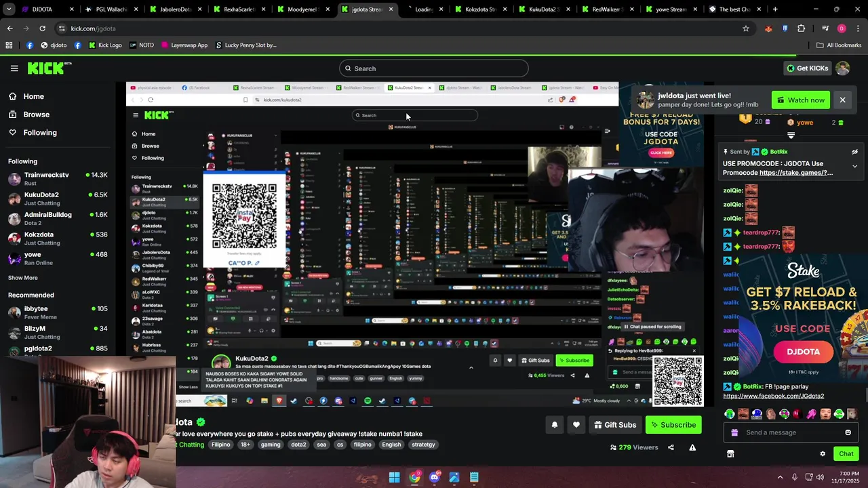Viewport: 868px width, 488px height.
Task: Open the Chrome three-dot menu
Action: [857, 28]
